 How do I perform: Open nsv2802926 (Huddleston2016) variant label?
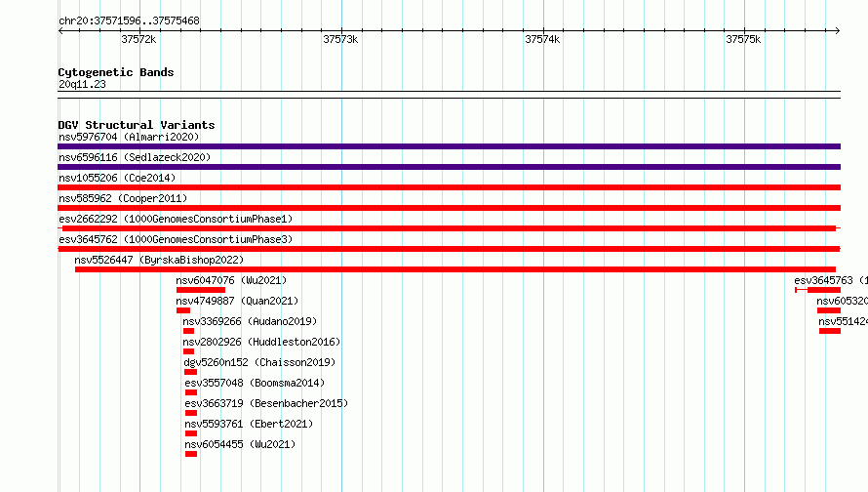(261, 342)
